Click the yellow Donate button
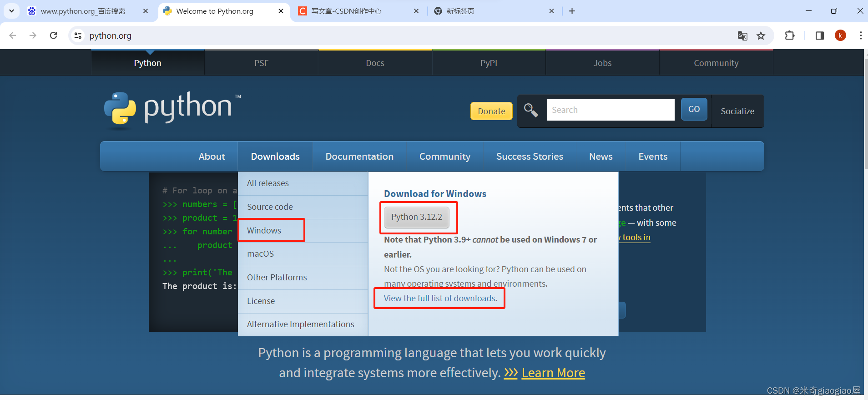The height and width of the screenshot is (400, 868). (x=491, y=111)
